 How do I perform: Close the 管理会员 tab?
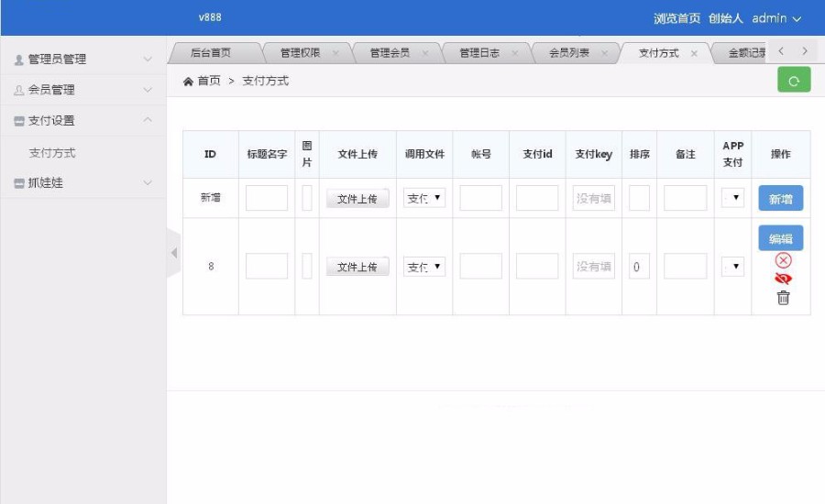[x=425, y=53]
